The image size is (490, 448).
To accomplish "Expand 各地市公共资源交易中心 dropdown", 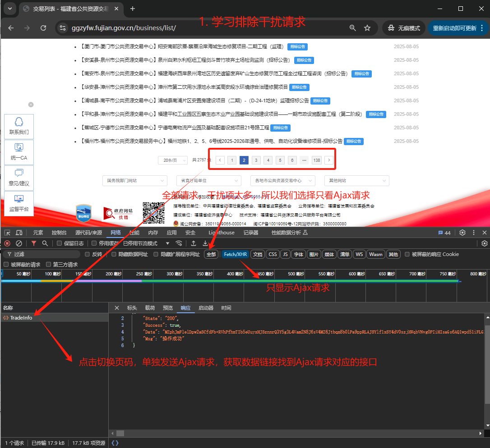I will pyautogui.click(x=283, y=181).
